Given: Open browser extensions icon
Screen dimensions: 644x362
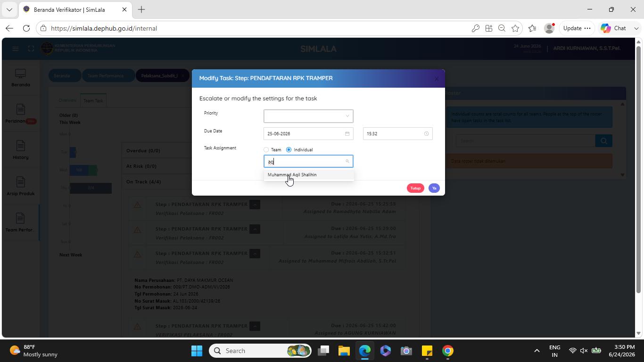Looking at the screenshot, I should point(489,28).
